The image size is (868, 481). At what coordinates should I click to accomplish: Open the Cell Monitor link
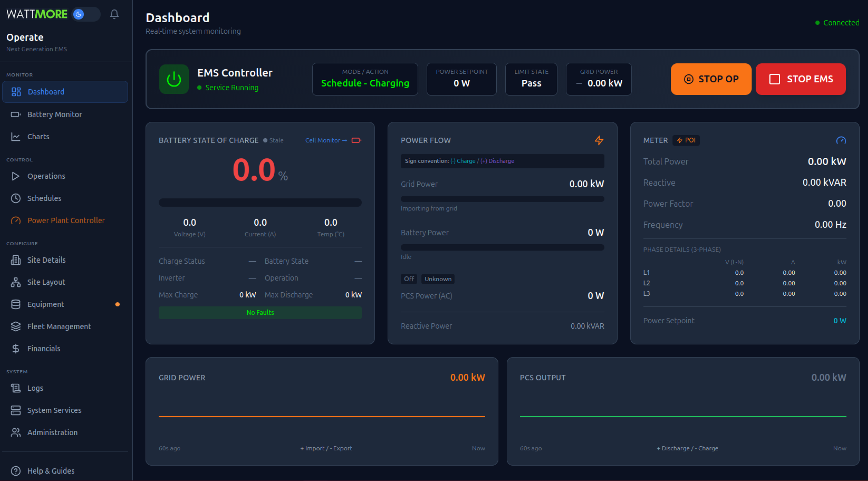(326, 141)
